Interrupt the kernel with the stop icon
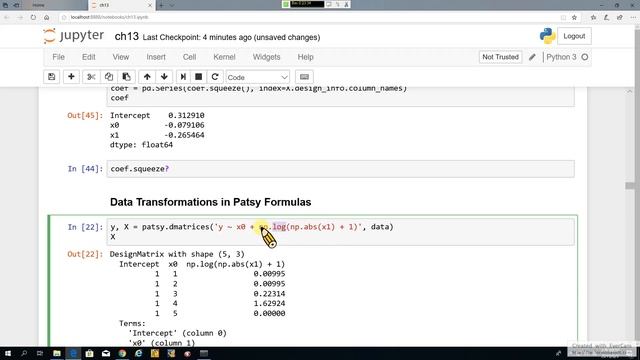 198,77
